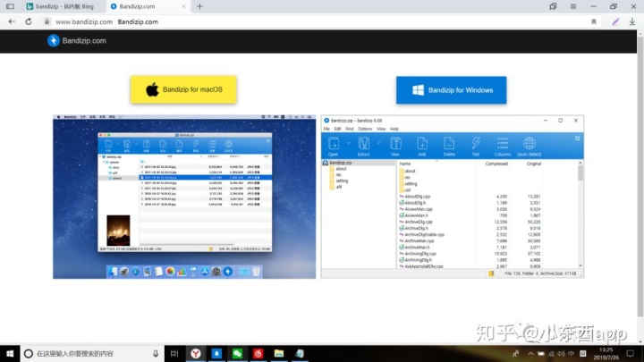
Task: Open File Explorer from the taskbar
Action: 279,353
